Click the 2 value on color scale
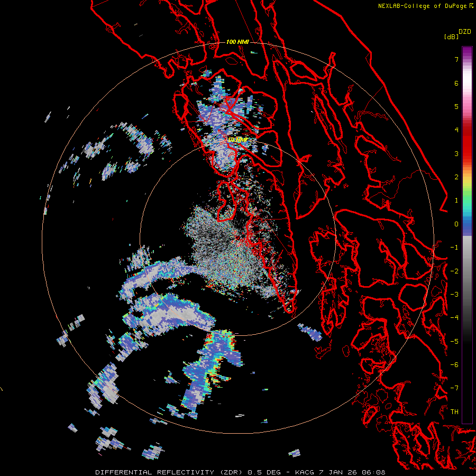Image resolution: width=476 pixels, height=476 pixels. coord(456,177)
